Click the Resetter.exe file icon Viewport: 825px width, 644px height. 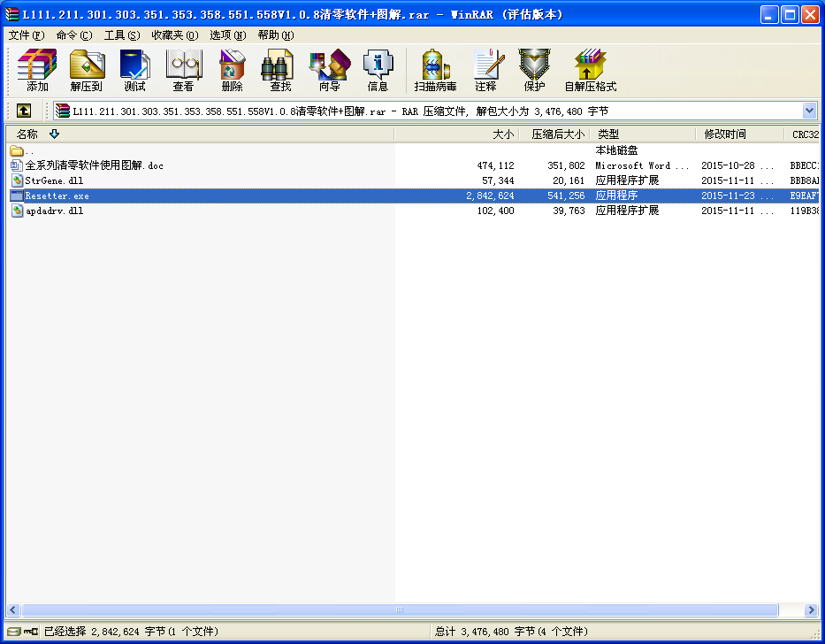tap(17, 195)
